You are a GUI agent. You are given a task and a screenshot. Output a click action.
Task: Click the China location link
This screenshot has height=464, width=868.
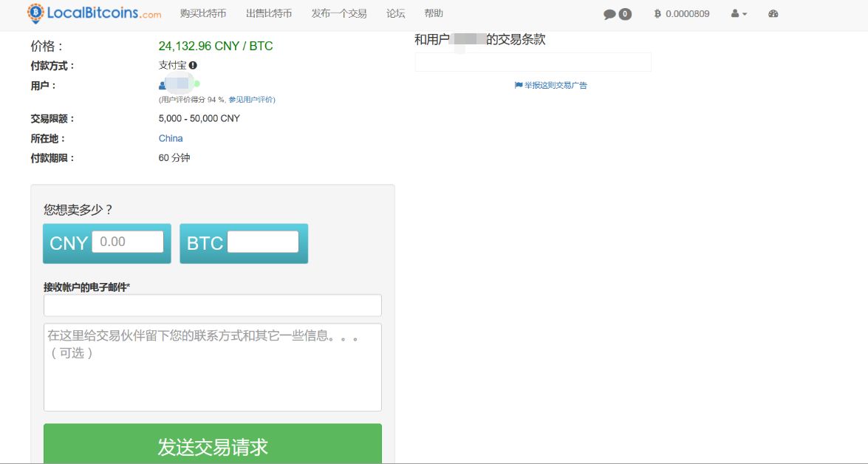[171, 138]
